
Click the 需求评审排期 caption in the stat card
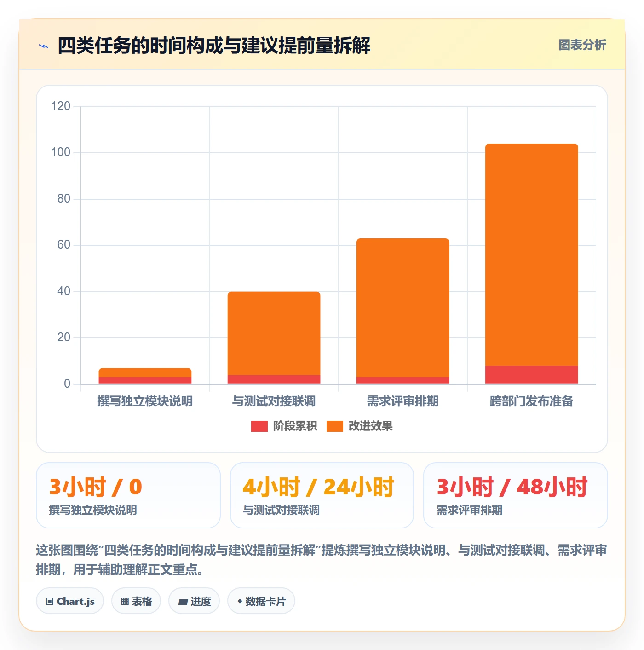pyautogui.click(x=469, y=510)
